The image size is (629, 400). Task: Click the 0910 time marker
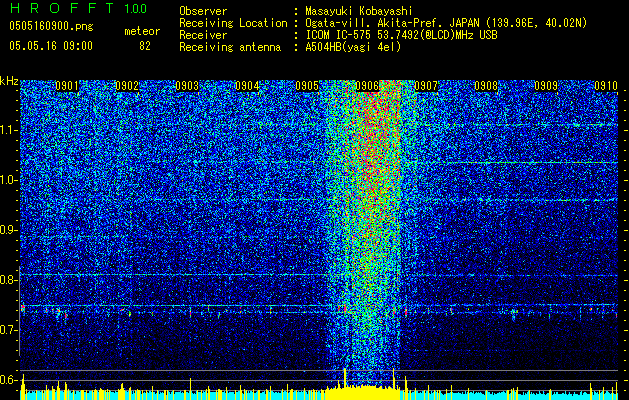pyautogui.click(x=606, y=86)
